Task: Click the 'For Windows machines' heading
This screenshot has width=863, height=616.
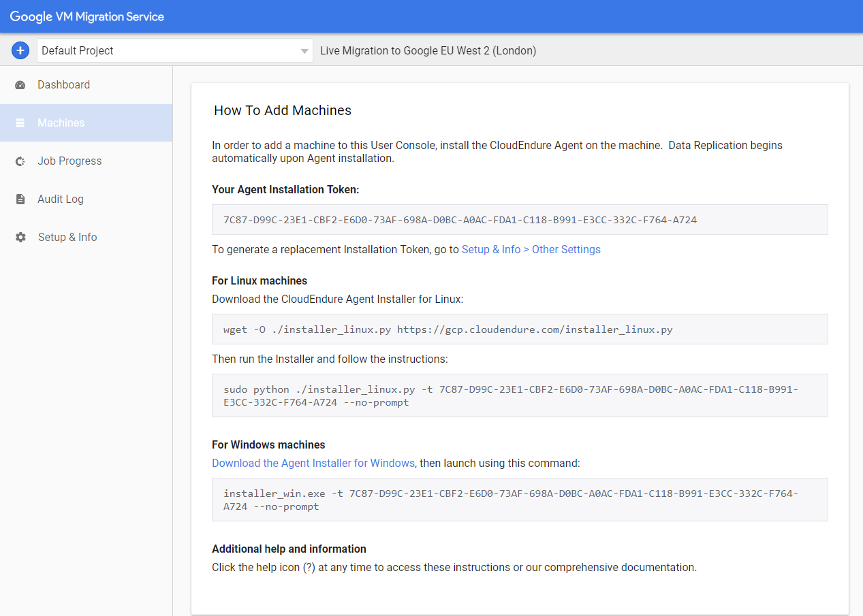Action: [268, 445]
